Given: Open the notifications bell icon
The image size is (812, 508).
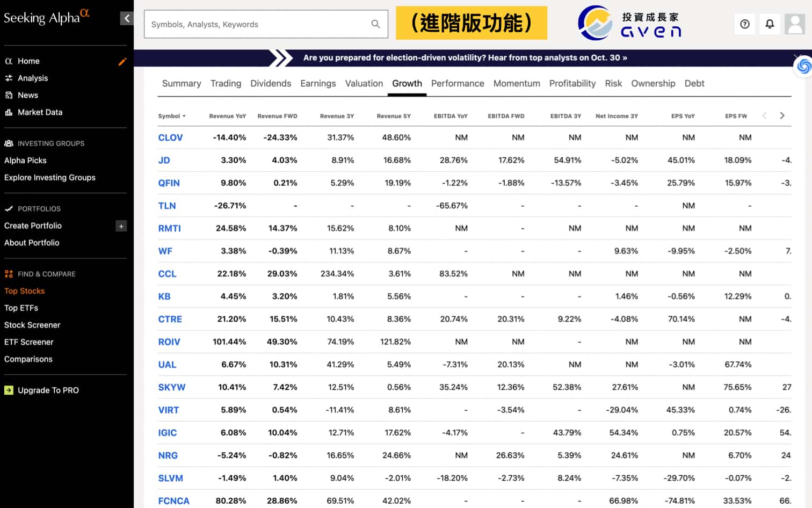Looking at the screenshot, I should coord(770,24).
